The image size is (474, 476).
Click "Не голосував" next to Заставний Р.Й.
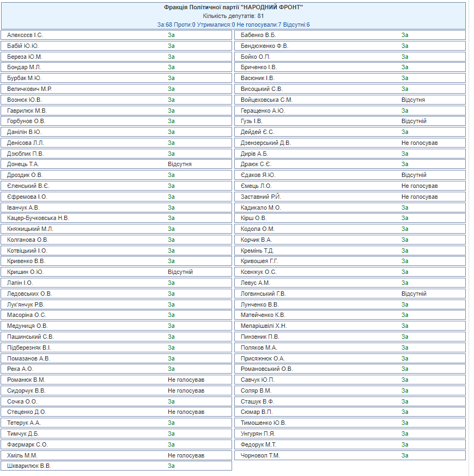[419, 197]
